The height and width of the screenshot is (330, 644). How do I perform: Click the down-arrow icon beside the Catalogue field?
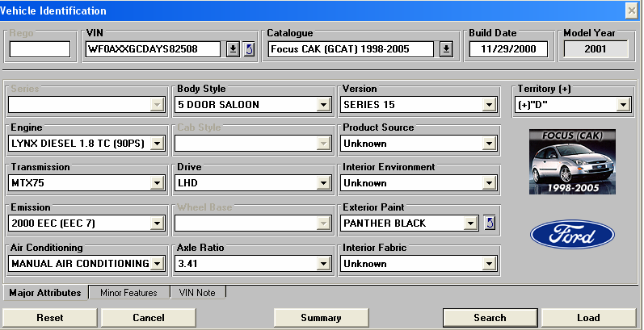click(446, 49)
